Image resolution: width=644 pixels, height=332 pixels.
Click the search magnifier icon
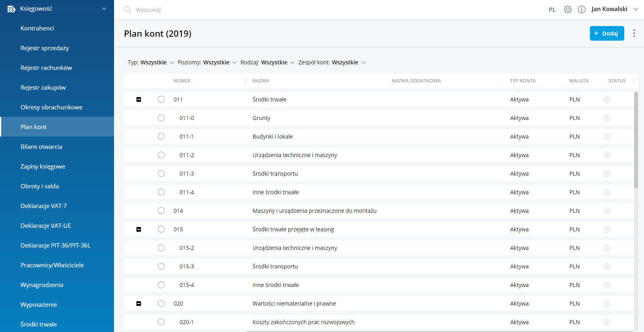pyautogui.click(x=127, y=9)
